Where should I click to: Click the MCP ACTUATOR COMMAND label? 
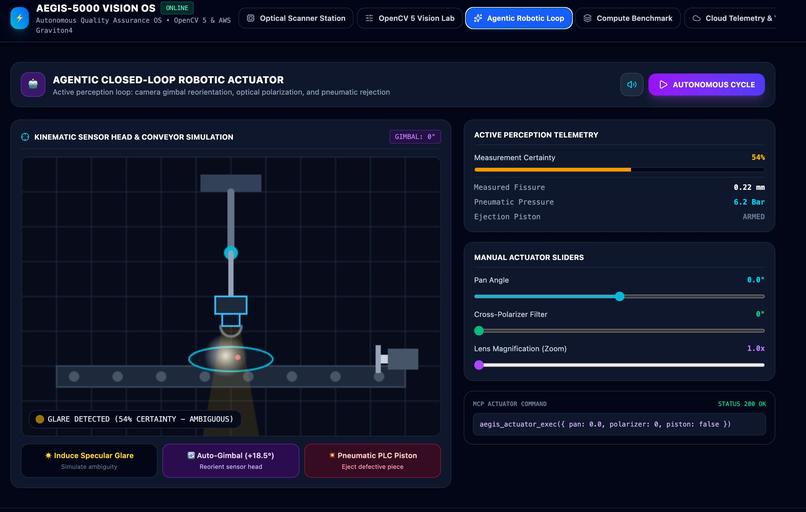coord(509,404)
